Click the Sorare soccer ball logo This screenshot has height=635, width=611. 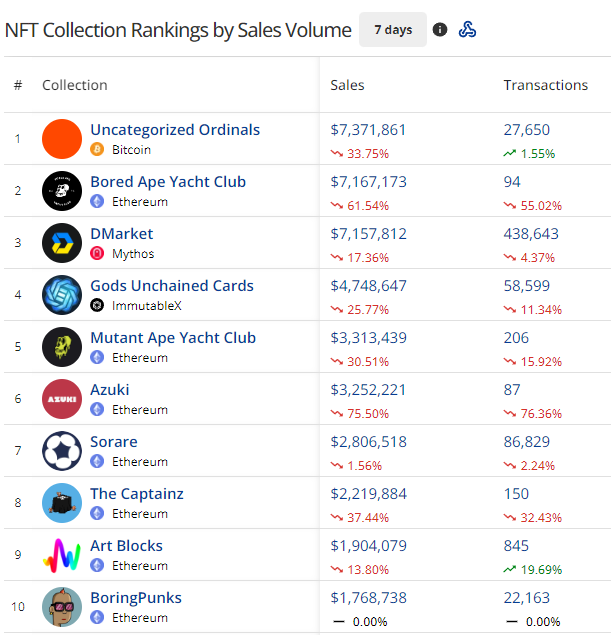62,451
